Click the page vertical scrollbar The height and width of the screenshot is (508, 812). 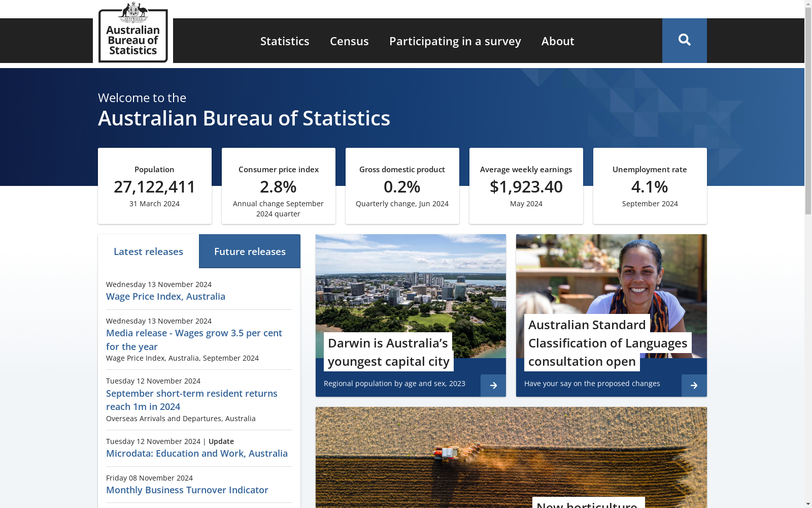808,152
